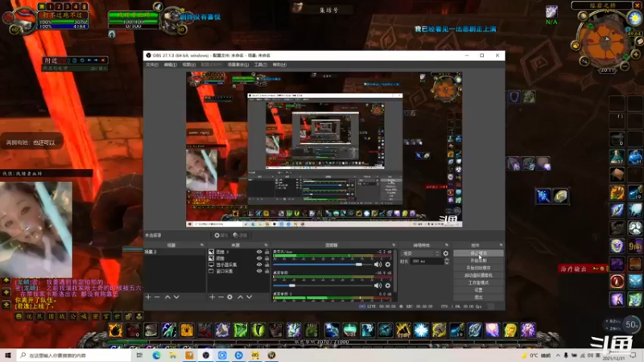Pop out the 控件 controls dock panel

(x=501, y=245)
